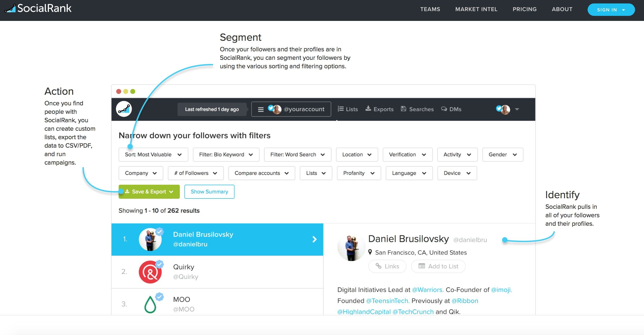Screen dimensions: 644x335
Task: Expand the Location filter
Action: coord(357,155)
